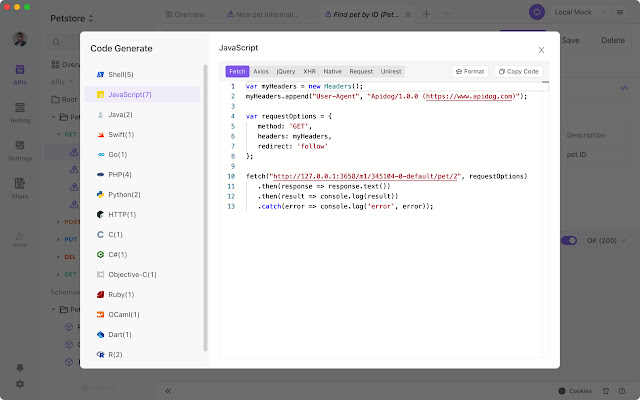Add a new tab with plus
The height and width of the screenshot is (400, 640).
click(426, 14)
